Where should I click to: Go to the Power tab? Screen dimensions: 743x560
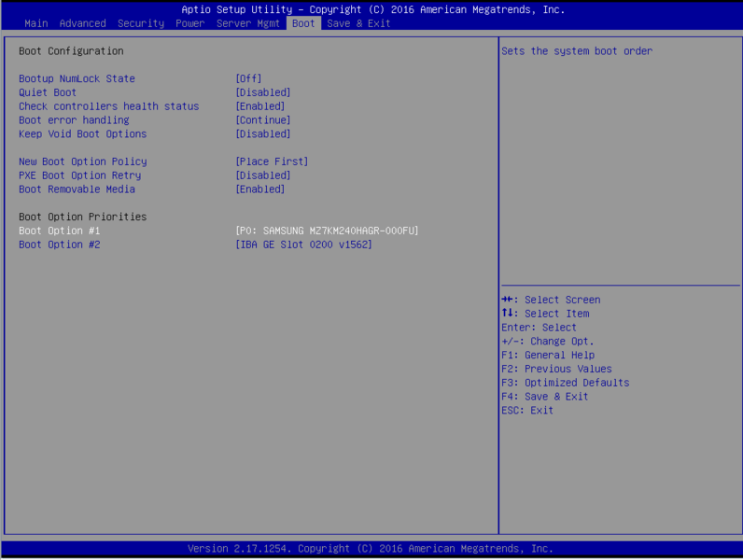pos(190,23)
